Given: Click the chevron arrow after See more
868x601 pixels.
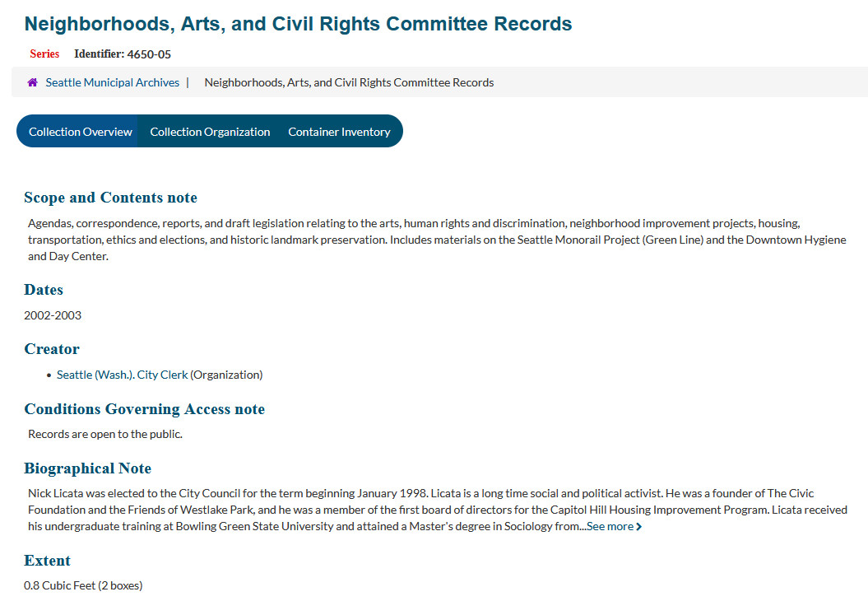Looking at the screenshot, I should 639,527.
